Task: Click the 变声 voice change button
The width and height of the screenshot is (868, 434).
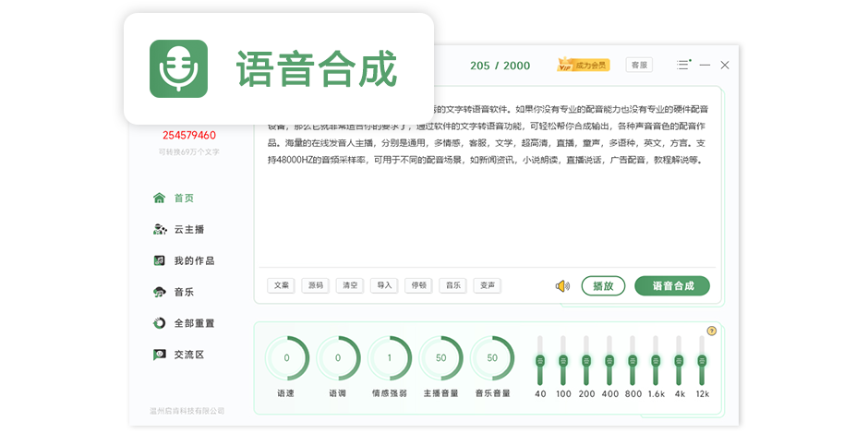Action: 487,285
